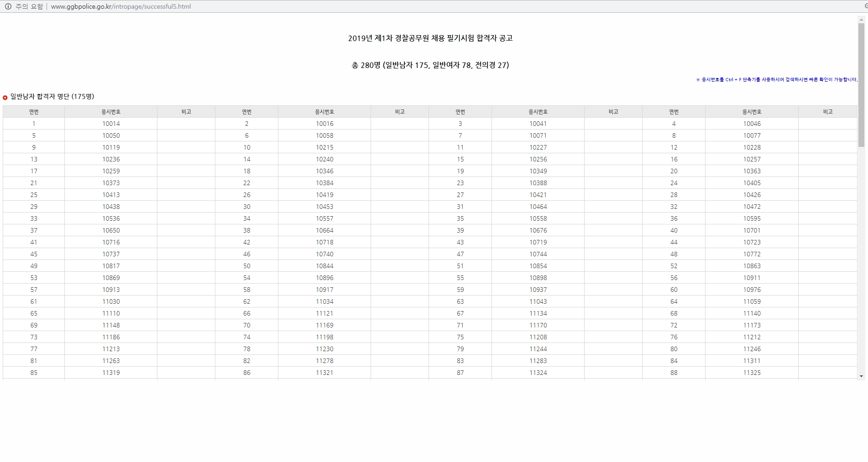This screenshot has width=868, height=462.
Task: Select the cell with exam number 10046
Action: pyautogui.click(x=752, y=124)
